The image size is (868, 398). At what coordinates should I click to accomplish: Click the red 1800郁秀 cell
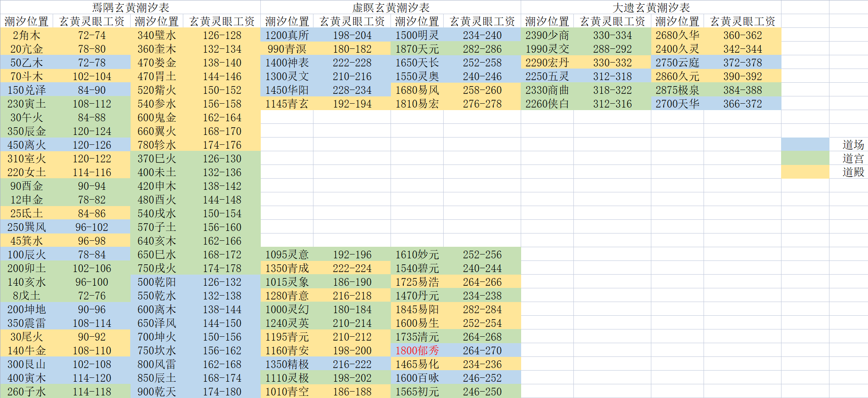pos(417,350)
